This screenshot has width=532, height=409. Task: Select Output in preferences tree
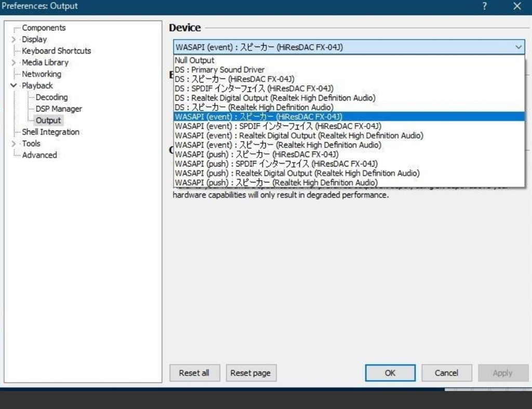[48, 120]
